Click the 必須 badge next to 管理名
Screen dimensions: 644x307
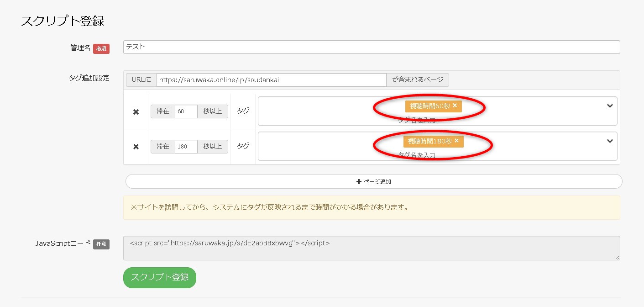[101, 48]
